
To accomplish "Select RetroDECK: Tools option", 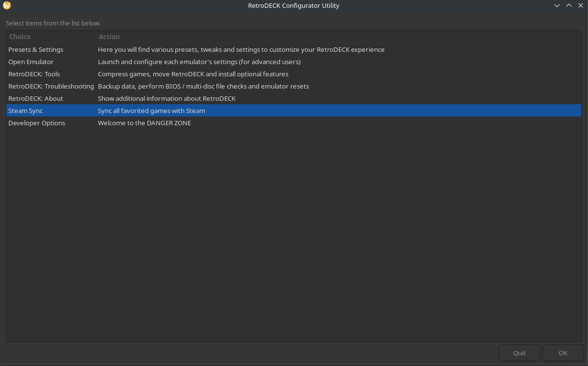I will [x=34, y=74].
